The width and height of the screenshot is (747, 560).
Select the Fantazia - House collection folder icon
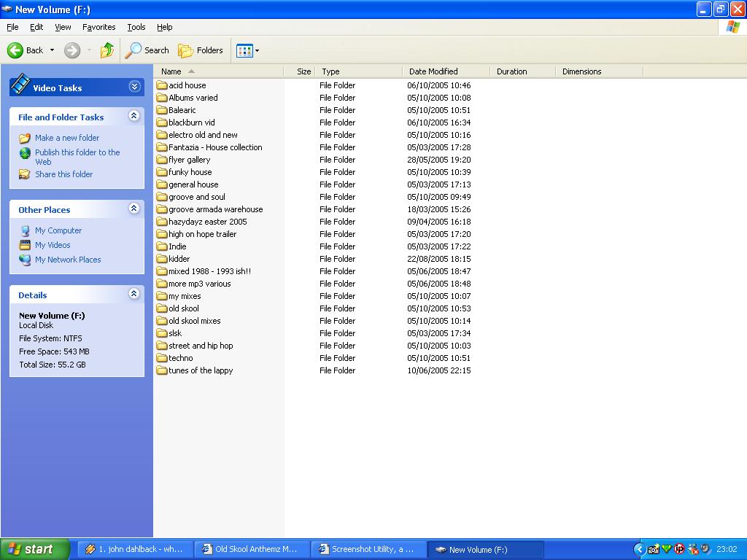[162, 147]
